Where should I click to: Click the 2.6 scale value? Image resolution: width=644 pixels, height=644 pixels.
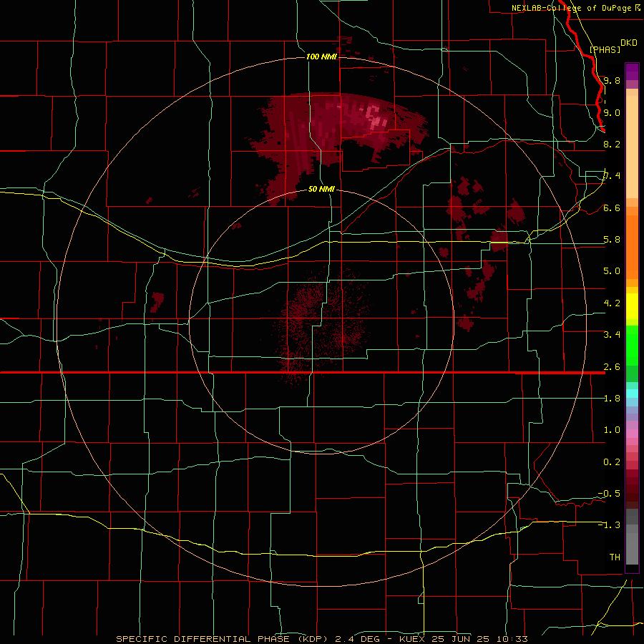pyautogui.click(x=612, y=366)
